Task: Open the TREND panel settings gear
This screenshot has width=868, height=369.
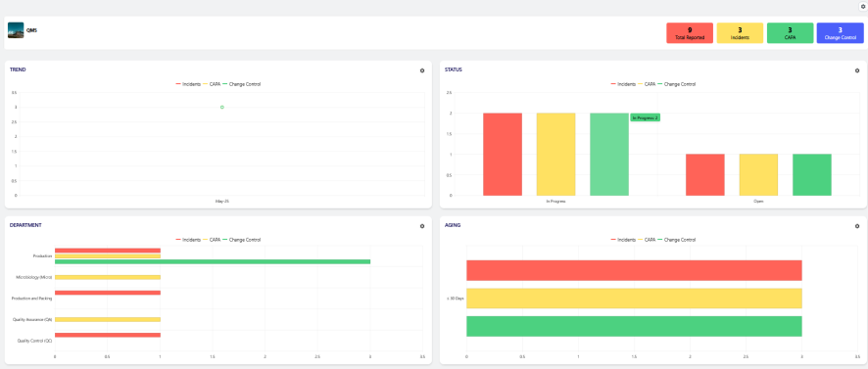Action: pos(422,70)
